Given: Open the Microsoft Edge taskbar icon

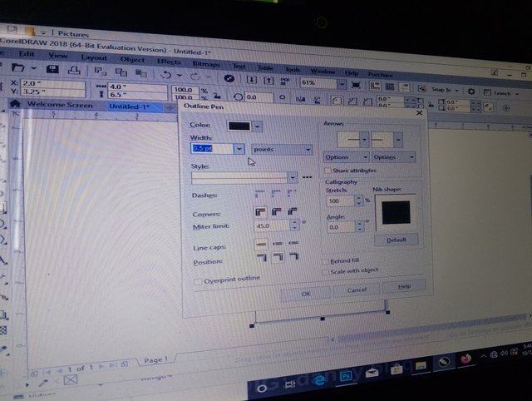Looking at the screenshot, I should point(319,381).
